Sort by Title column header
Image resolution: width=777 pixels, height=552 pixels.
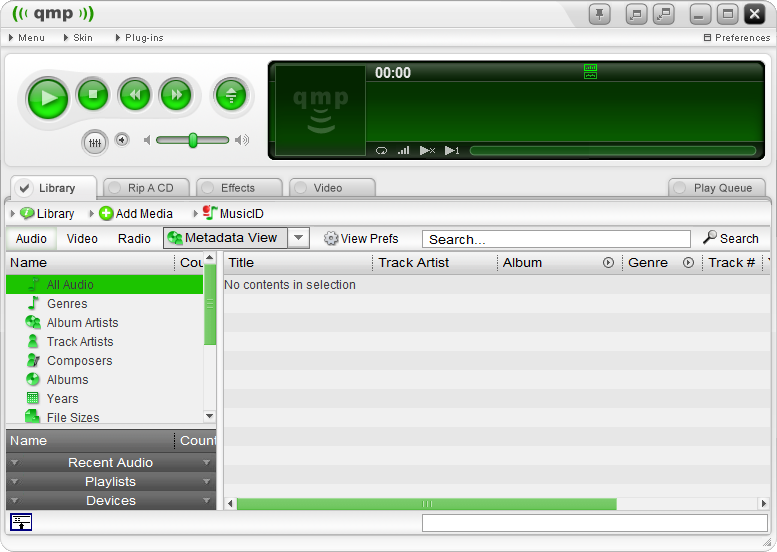(x=297, y=263)
